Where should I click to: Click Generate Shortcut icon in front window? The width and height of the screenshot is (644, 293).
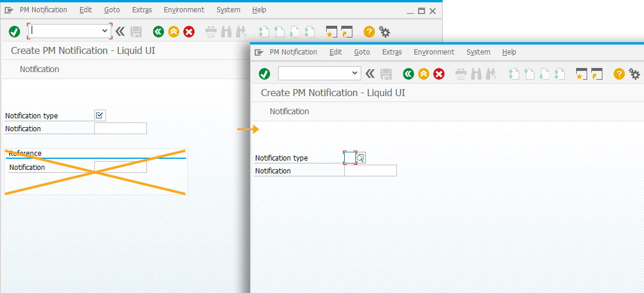coord(597,74)
